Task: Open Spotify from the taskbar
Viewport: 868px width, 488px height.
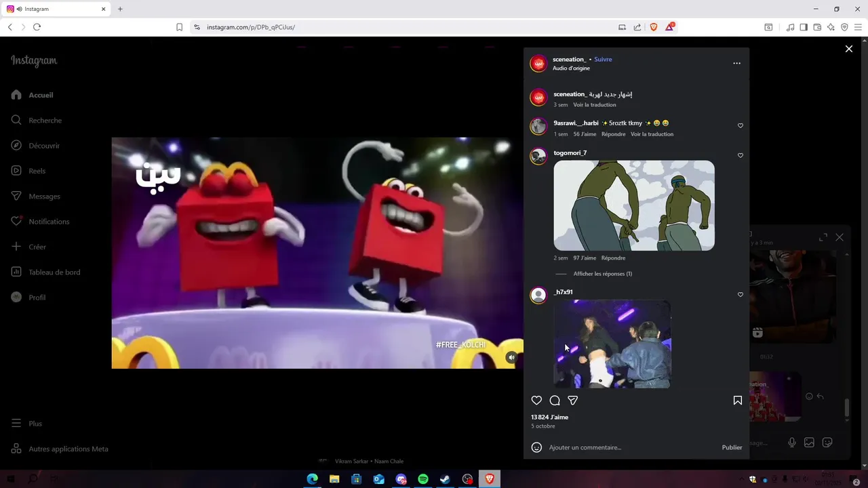Action: (x=423, y=479)
